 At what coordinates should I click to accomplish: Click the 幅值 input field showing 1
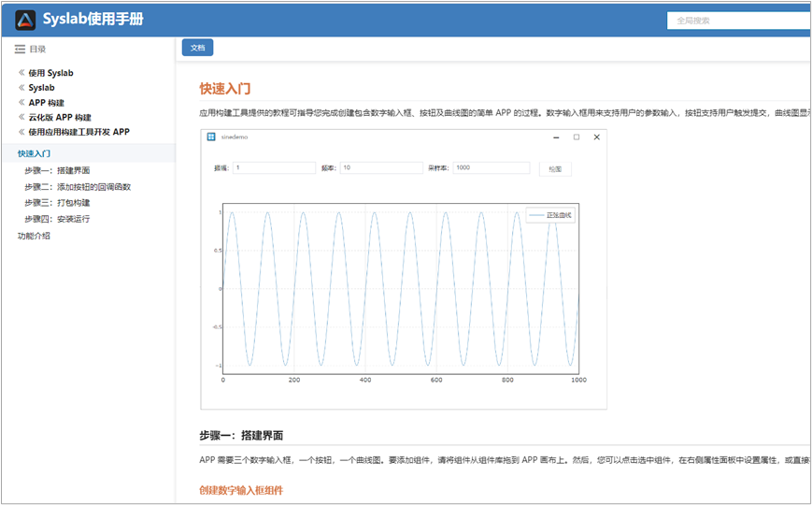tap(275, 167)
